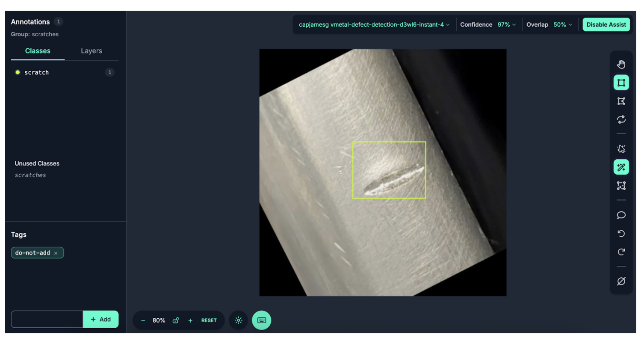Image resolution: width=644 pixels, height=344 pixels.
Task: Click the scratch class color dot
Action: (18, 72)
